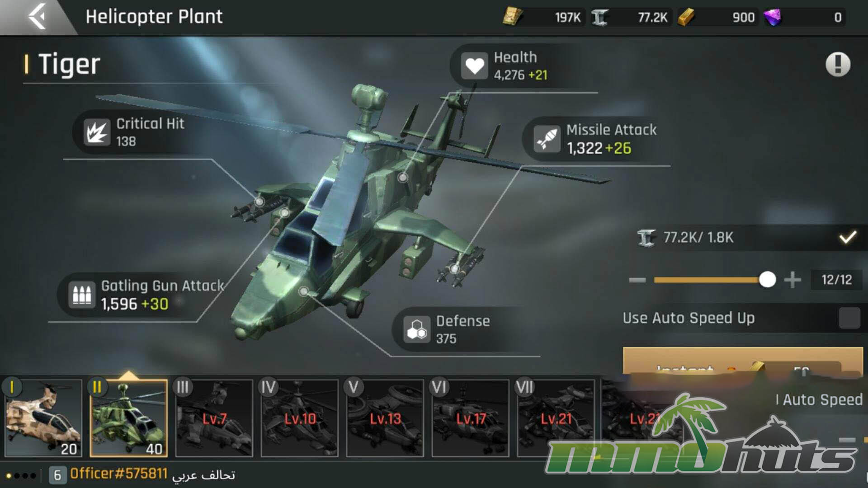Tap the gold bar currency icon
Screen dimensions: 868x488
point(686,17)
